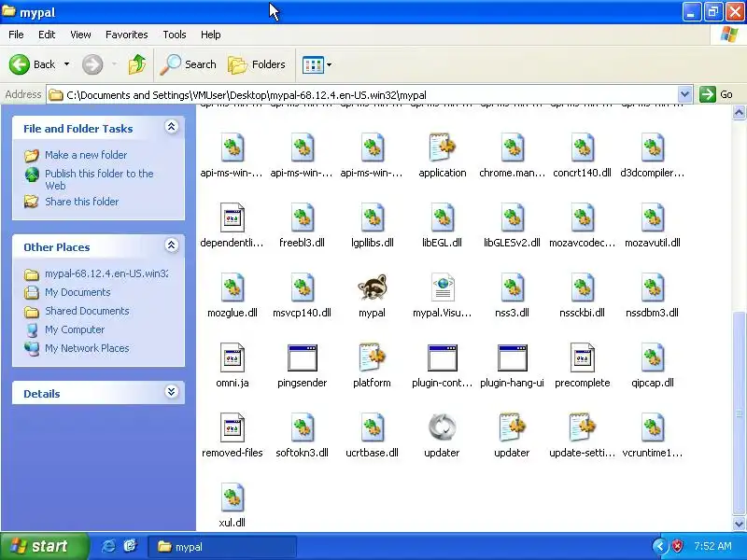The height and width of the screenshot is (560, 747).
Task: Expand the Details panel
Action: pyautogui.click(x=172, y=392)
